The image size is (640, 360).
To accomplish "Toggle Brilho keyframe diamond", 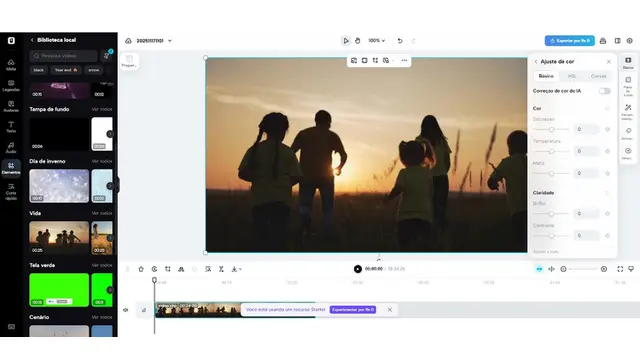I will (x=607, y=214).
